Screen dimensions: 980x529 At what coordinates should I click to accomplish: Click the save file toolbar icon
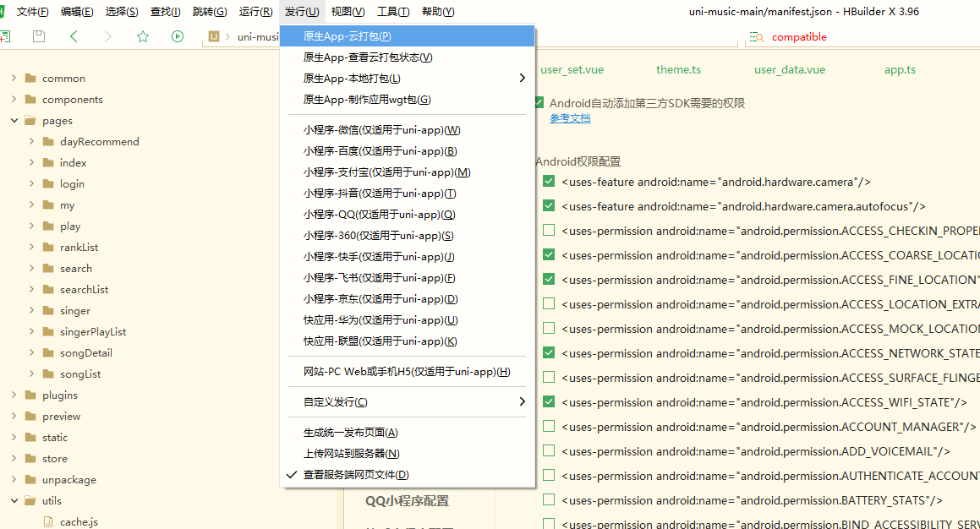39,36
